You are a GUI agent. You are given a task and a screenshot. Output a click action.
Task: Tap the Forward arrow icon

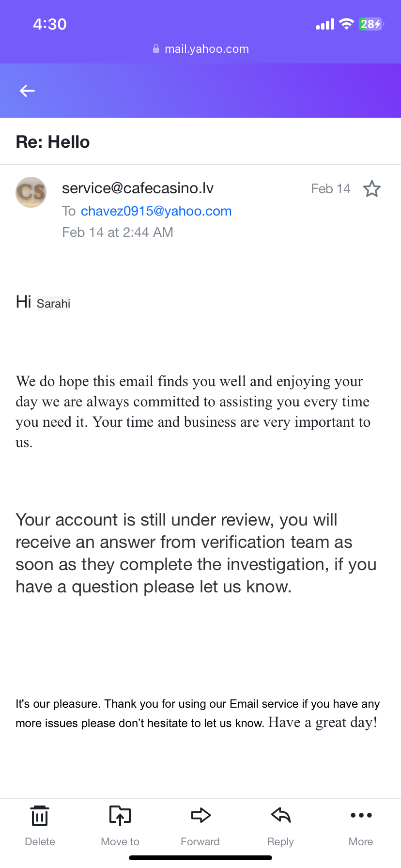tap(200, 816)
